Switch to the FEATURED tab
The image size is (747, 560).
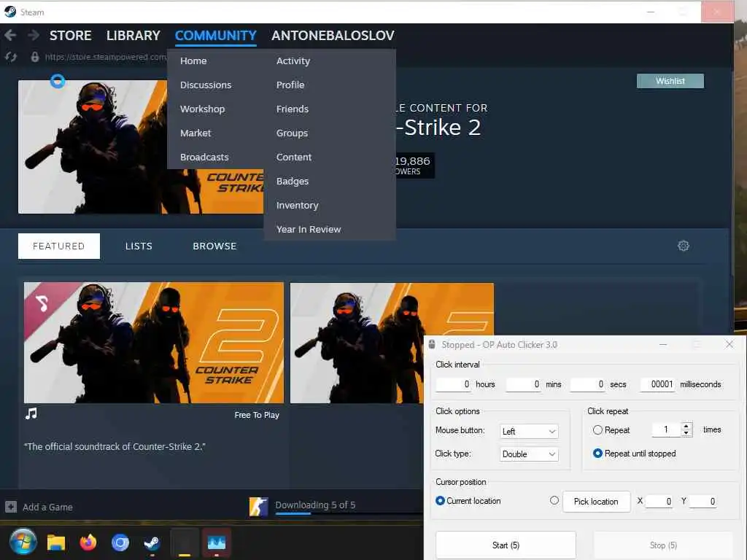[59, 246]
